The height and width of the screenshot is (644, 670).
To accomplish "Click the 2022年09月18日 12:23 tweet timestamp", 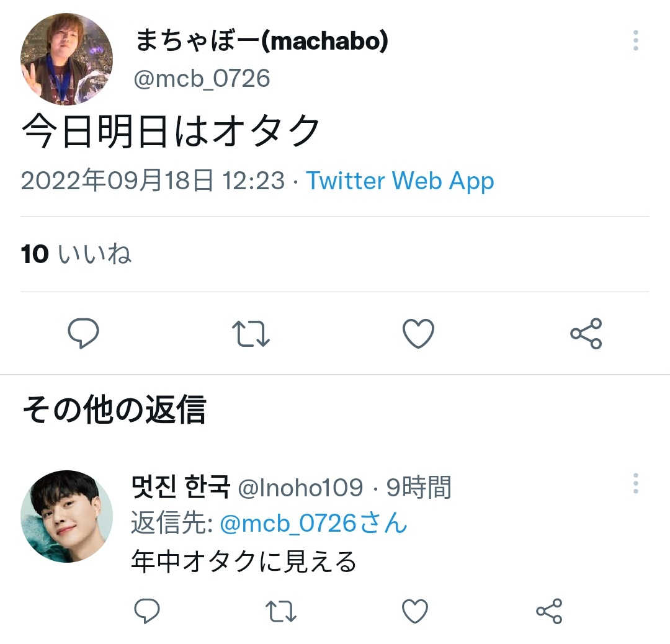I will point(153,181).
